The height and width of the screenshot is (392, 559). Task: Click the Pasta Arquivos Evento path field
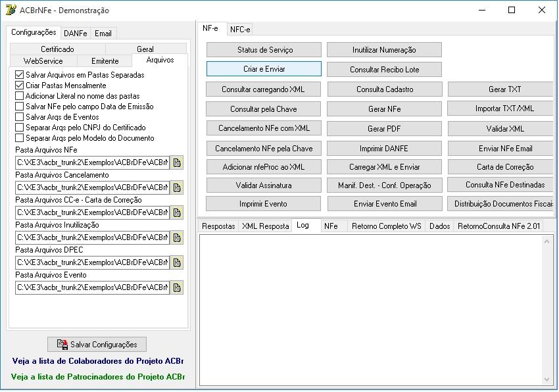(92, 287)
